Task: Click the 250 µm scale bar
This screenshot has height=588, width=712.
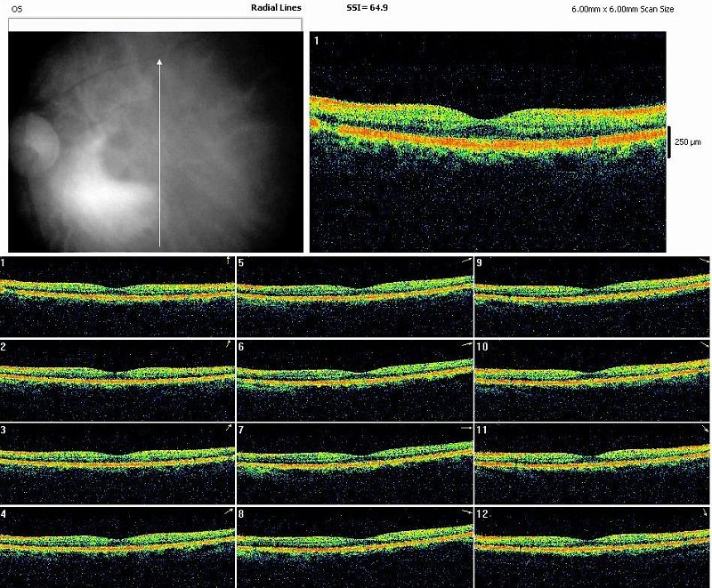Action: point(669,141)
